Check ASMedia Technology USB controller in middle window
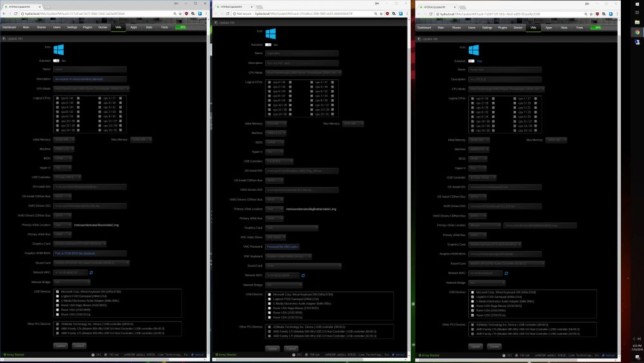Screen dimensions: 644x363 (x=269, y=327)
